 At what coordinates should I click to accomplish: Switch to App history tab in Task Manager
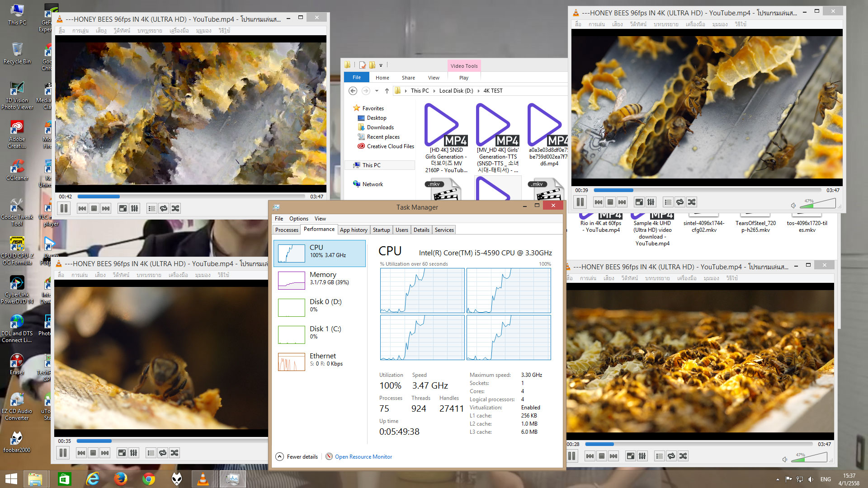354,230
